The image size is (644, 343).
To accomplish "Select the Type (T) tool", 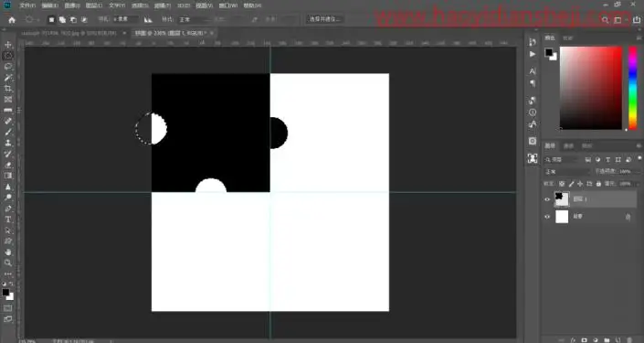I will (8, 220).
